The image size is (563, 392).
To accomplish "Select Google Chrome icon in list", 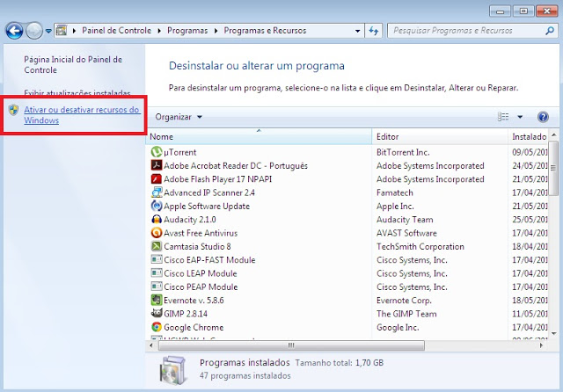I will click(157, 327).
